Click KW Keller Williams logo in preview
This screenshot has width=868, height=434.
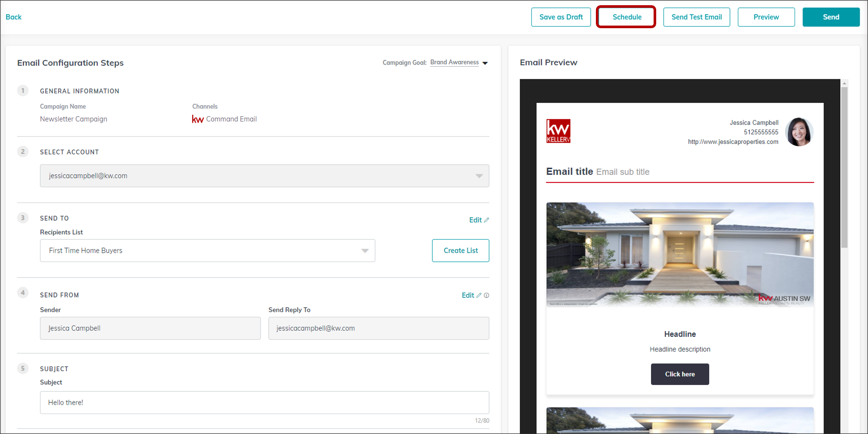click(558, 131)
